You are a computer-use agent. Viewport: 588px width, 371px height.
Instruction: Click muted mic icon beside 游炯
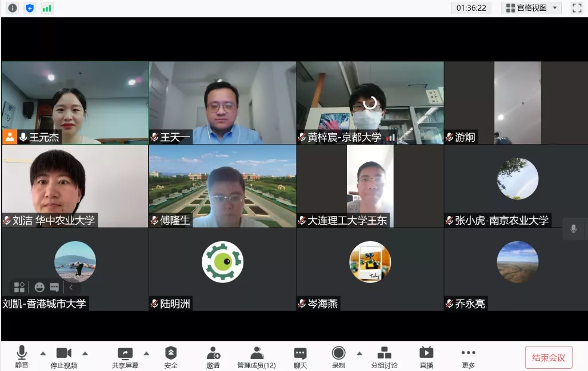pos(449,137)
